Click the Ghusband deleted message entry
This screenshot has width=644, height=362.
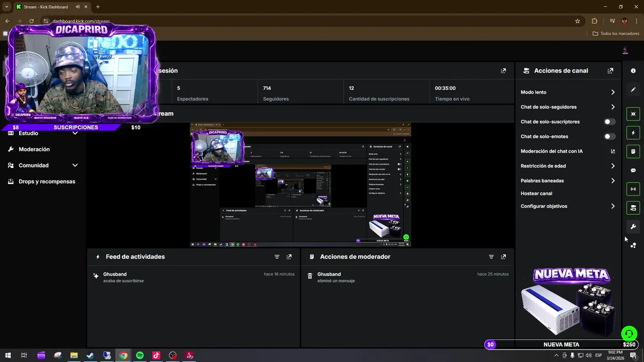click(x=408, y=278)
